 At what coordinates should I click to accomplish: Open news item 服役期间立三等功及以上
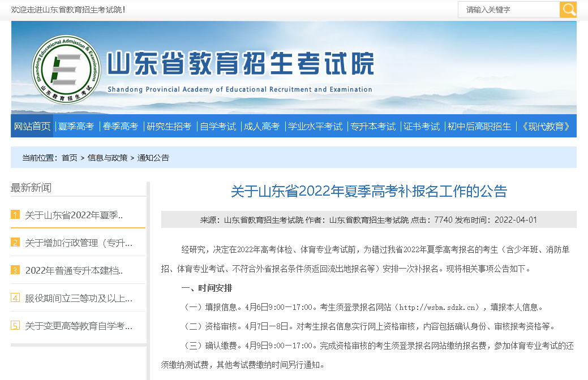pos(79,298)
